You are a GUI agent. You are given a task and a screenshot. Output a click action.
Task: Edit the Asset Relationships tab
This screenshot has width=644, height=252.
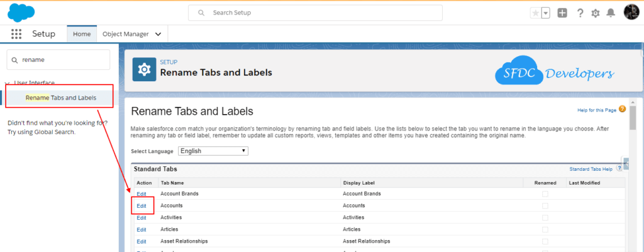click(142, 241)
